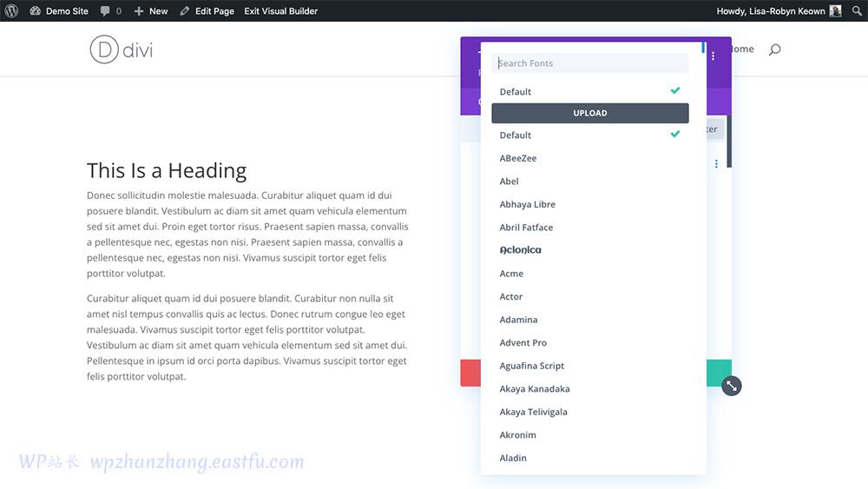Click the Upload font button

pos(590,113)
